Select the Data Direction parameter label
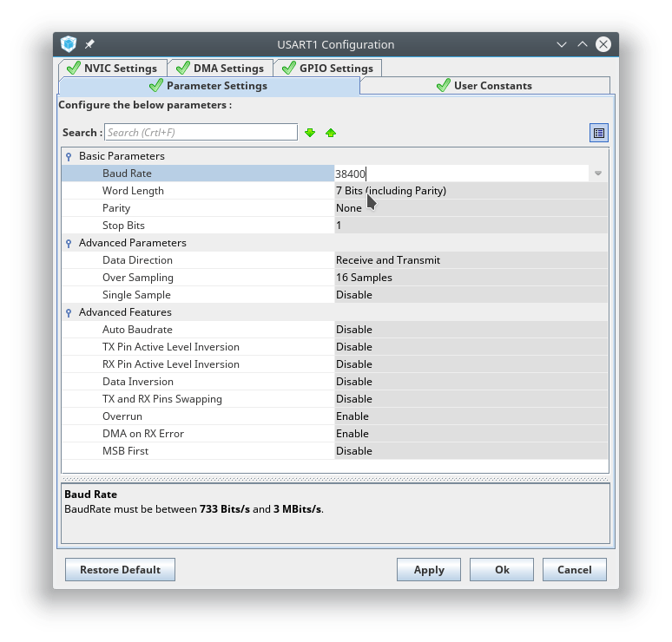The width and height of the screenshot is (672, 642). (137, 260)
